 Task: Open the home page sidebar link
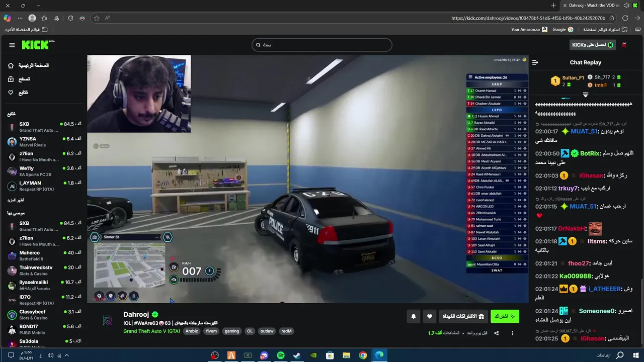pyautogui.click(x=29, y=65)
